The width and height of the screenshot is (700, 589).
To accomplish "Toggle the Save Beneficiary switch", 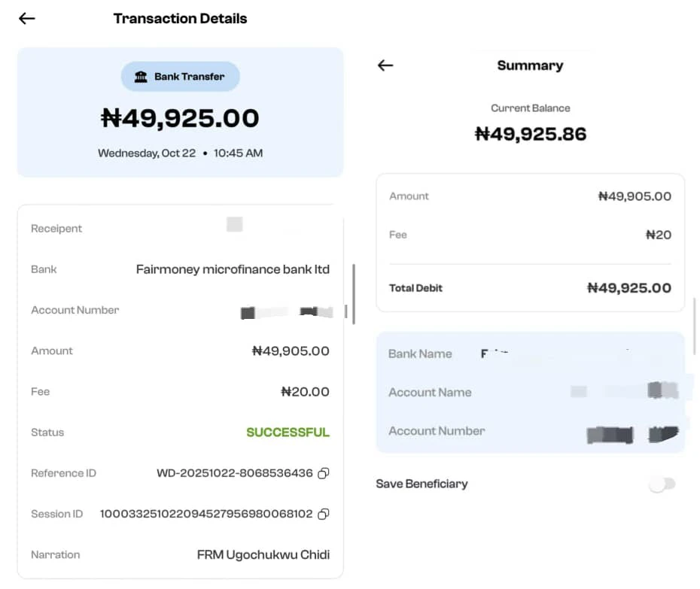I will point(662,484).
